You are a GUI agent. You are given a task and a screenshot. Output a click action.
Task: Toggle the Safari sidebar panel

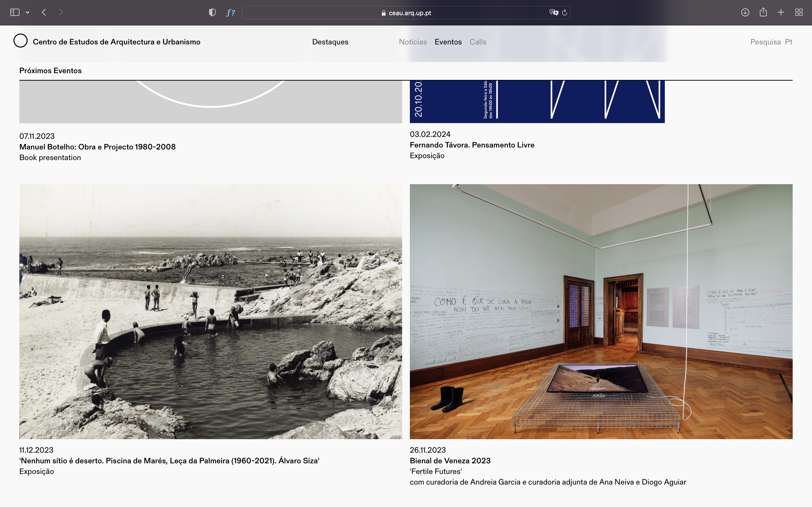[14, 12]
